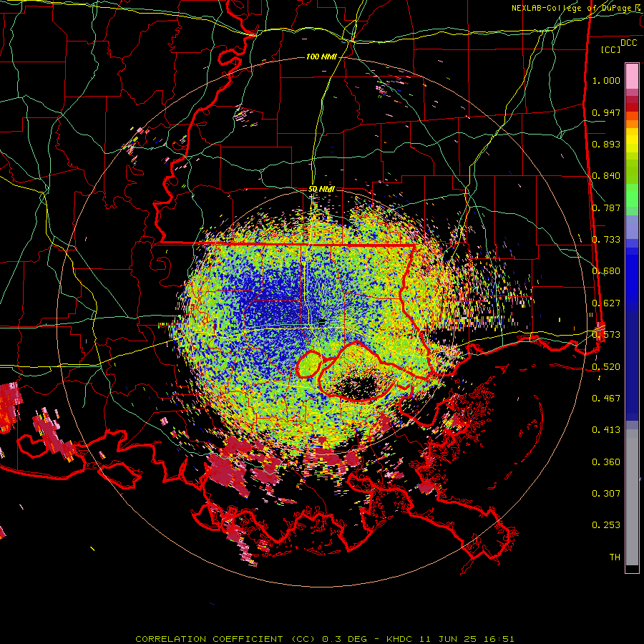Click the 0.893 color scale value

pyautogui.click(x=606, y=144)
